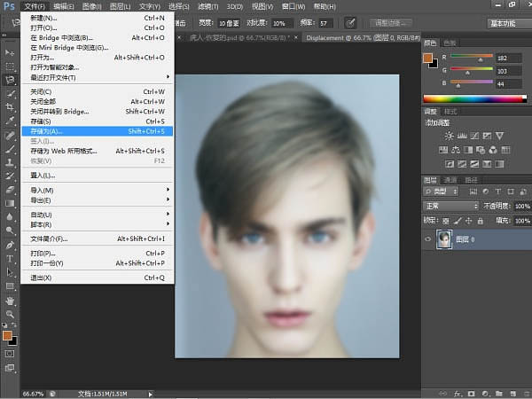
Task: Select the Path Selection tool
Action: [x=10, y=272]
